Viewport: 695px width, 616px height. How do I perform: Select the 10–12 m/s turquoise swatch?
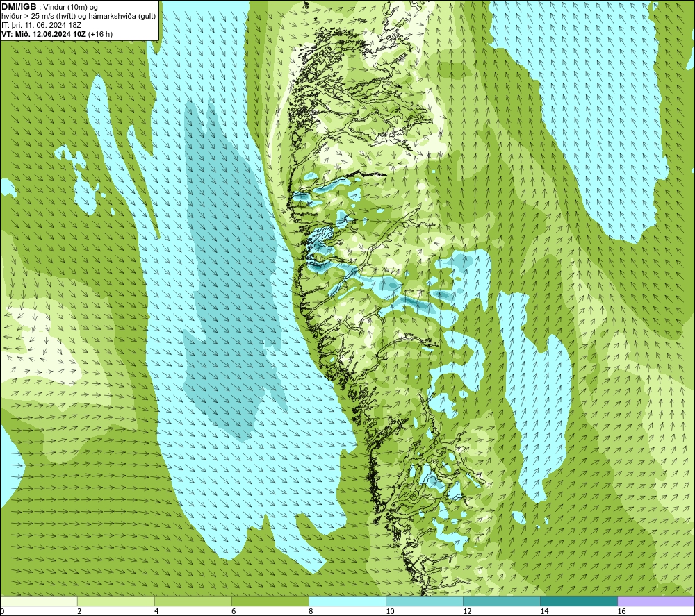[425, 601]
